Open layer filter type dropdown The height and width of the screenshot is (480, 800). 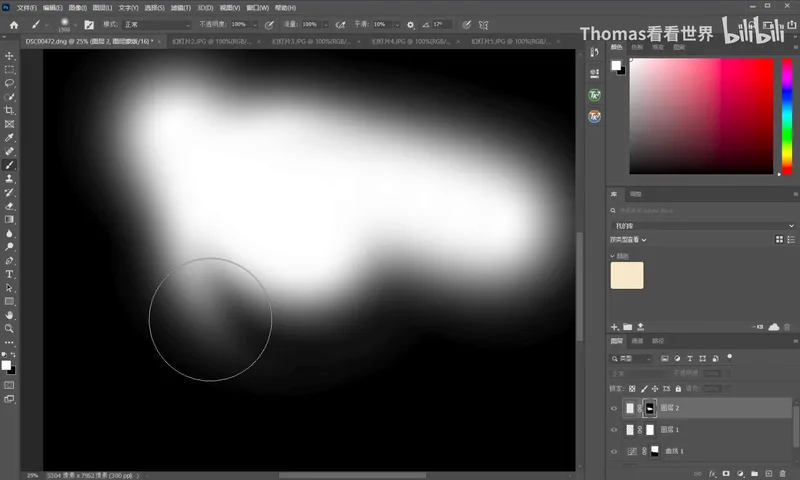coord(632,359)
